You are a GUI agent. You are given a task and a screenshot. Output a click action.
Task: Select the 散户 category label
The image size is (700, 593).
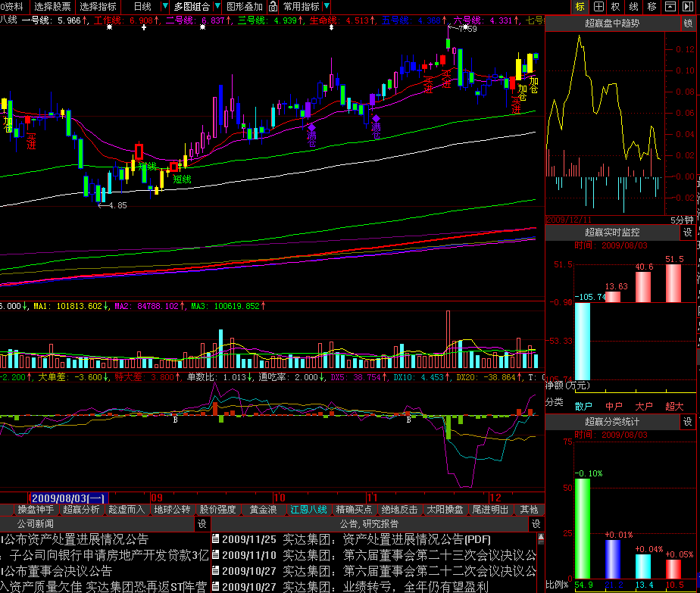point(583,407)
